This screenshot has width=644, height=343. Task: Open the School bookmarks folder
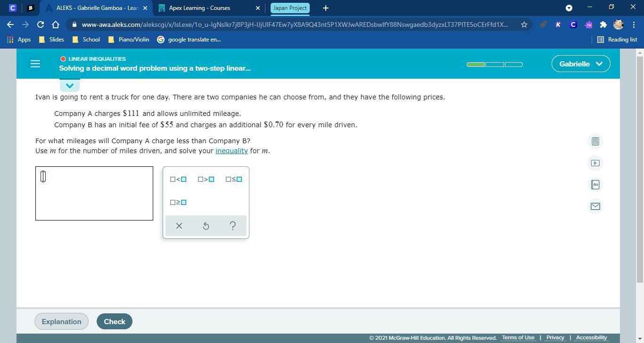86,40
